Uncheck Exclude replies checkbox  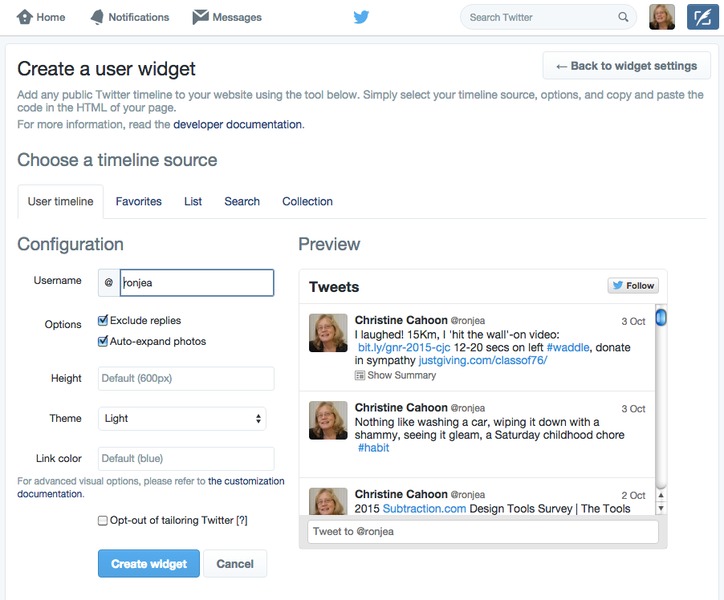(103, 321)
